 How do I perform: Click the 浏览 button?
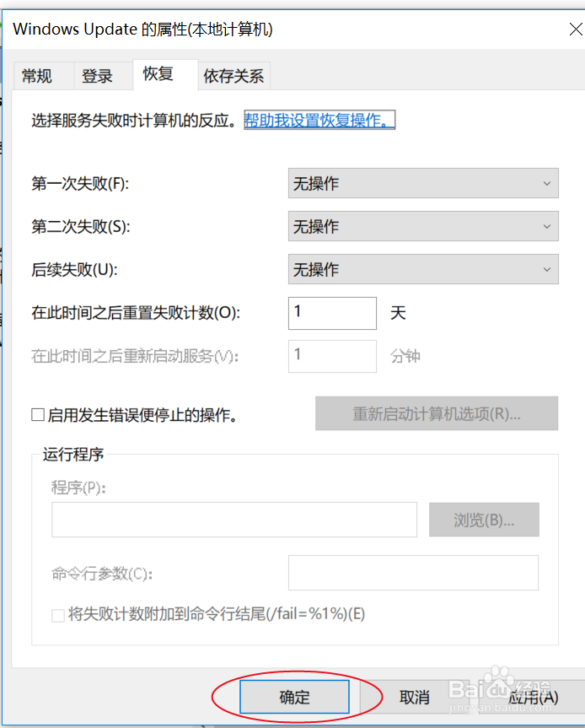pyautogui.click(x=484, y=520)
